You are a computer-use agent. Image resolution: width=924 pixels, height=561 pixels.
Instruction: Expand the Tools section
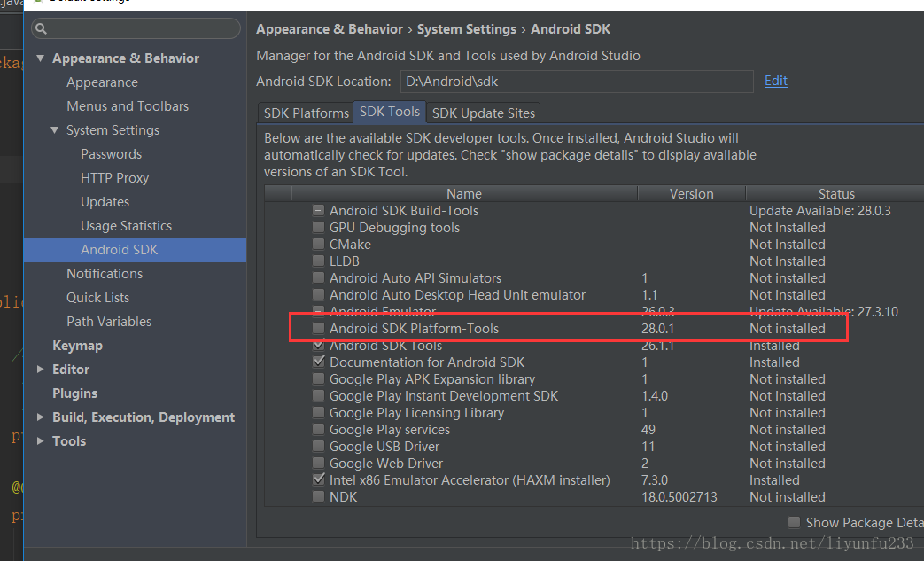point(40,441)
